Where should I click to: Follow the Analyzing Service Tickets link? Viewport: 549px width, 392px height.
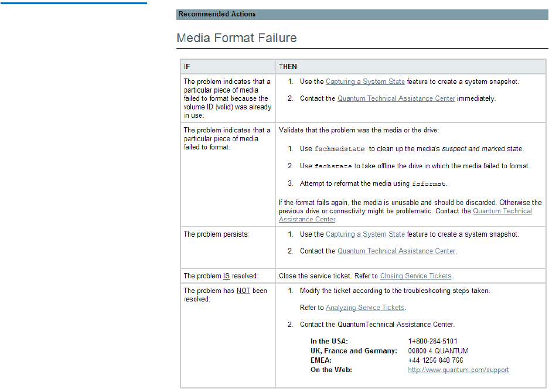click(365, 308)
